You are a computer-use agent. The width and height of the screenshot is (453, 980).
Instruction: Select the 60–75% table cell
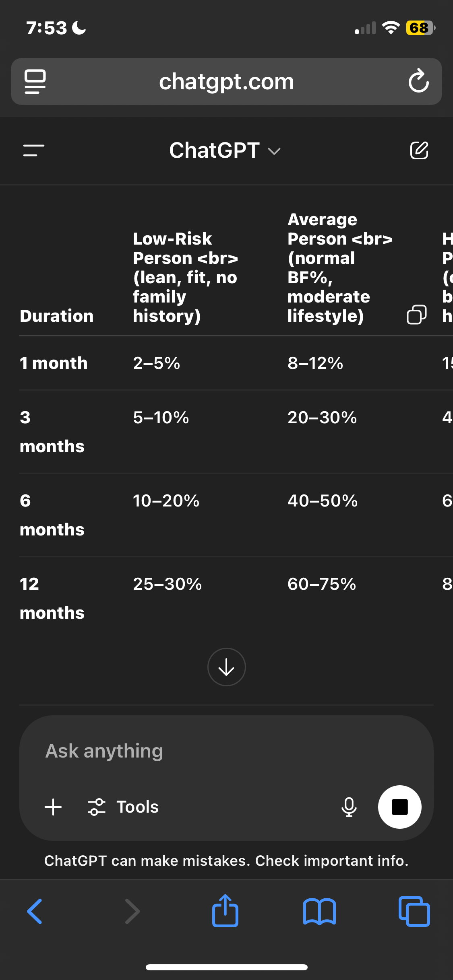322,584
